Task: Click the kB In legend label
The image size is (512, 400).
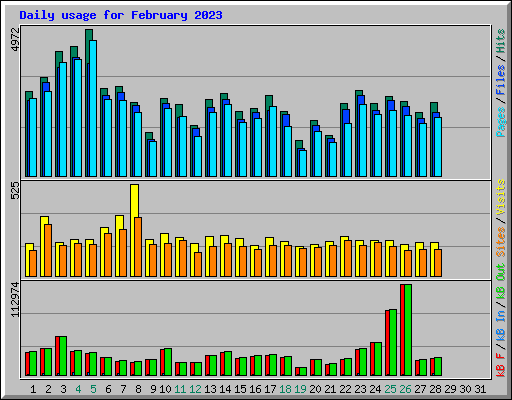Action: pos(501,327)
